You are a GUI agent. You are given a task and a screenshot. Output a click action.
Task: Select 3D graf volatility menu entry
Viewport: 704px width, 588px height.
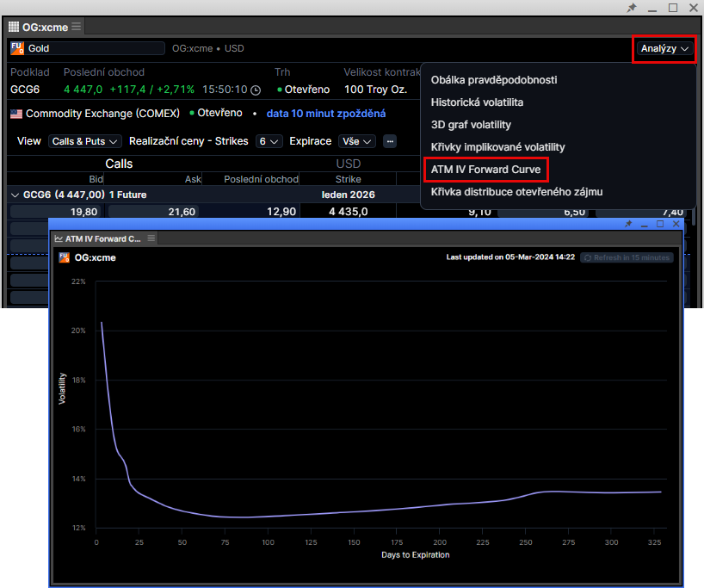click(470, 125)
